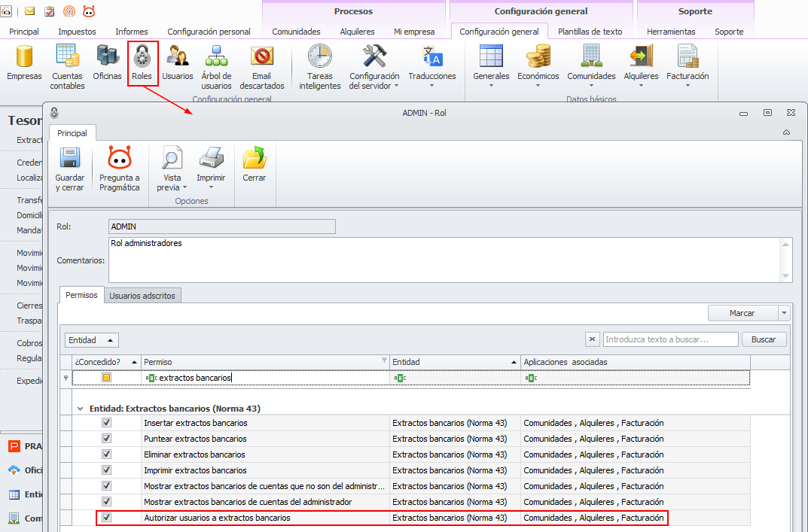Open the Roles padlock icon
This screenshot has height=532, width=808.
[x=142, y=56]
